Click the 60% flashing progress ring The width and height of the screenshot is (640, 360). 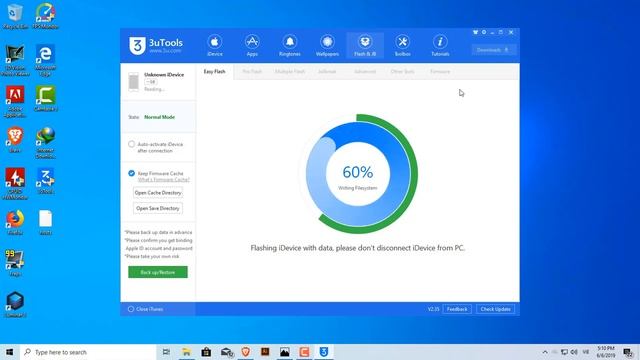358,174
